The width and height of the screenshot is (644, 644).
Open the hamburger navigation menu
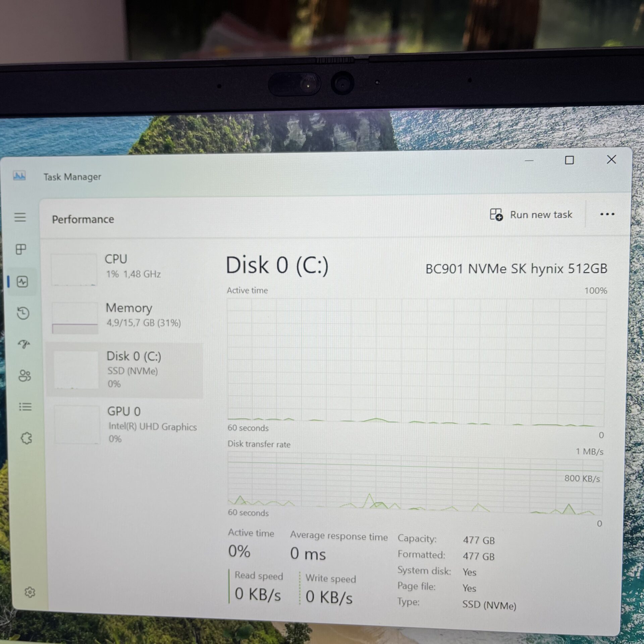pyautogui.click(x=20, y=217)
